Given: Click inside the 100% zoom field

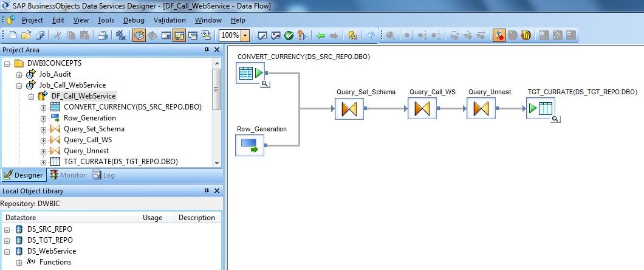Looking at the screenshot, I should pyautogui.click(x=230, y=35).
